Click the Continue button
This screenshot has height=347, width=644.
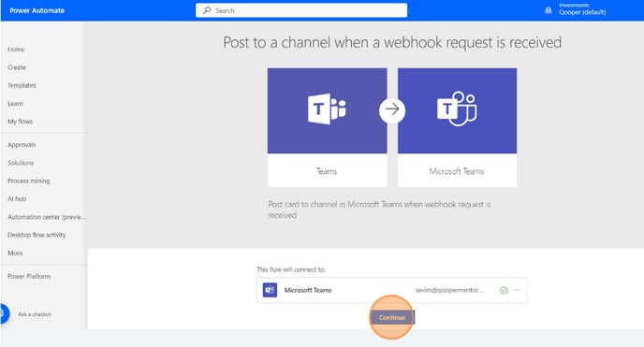[392, 317]
